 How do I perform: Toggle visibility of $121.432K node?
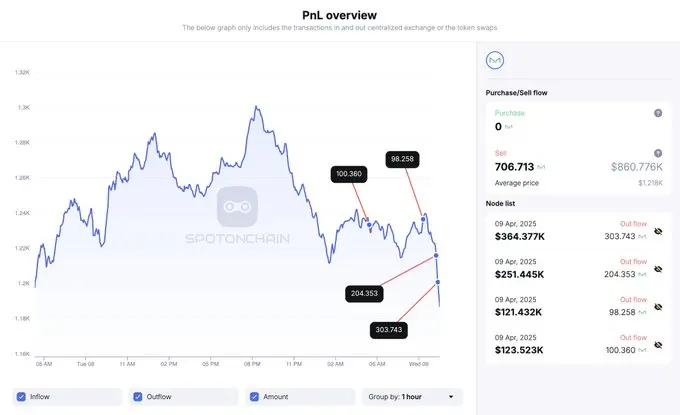point(657,307)
